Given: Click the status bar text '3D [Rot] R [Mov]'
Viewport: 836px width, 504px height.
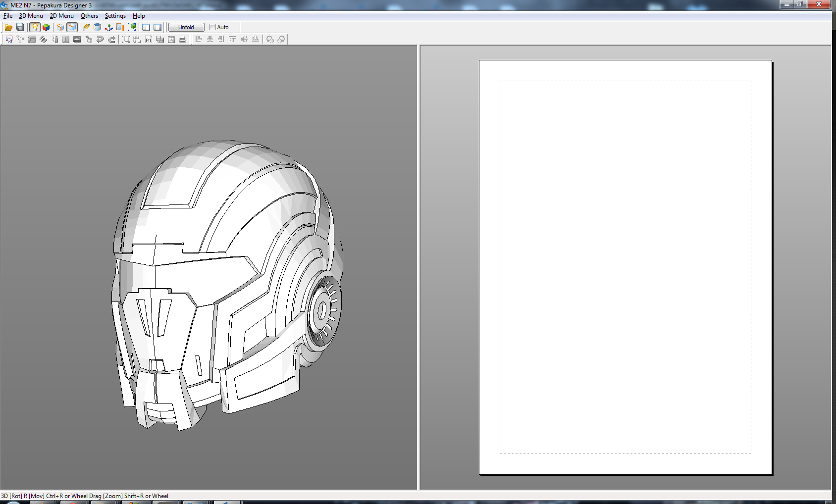Looking at the screenshot, I should pyautogui.click(x=23, y=496).
